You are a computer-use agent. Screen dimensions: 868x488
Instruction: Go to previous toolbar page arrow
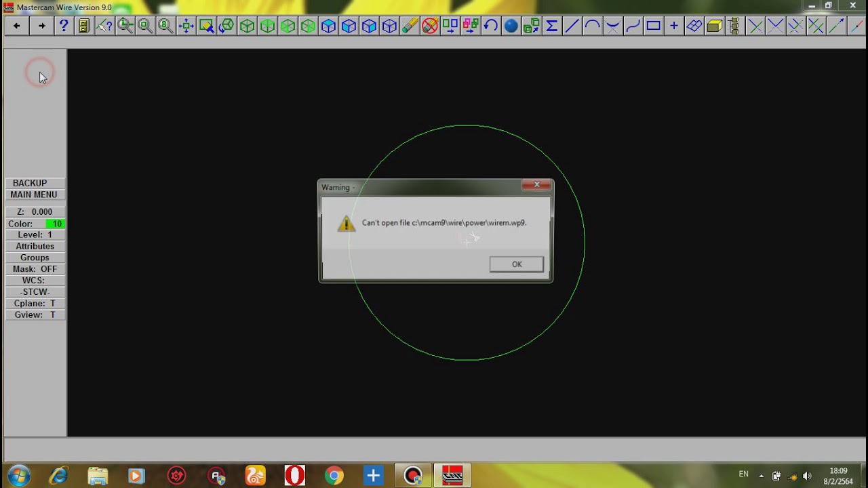(16, 26)
